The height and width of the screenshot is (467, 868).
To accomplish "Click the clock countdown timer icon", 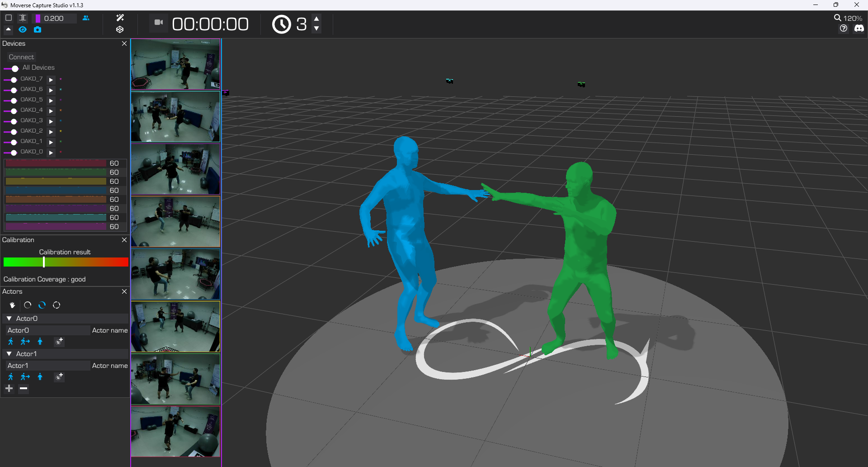I will click(281, 24).
